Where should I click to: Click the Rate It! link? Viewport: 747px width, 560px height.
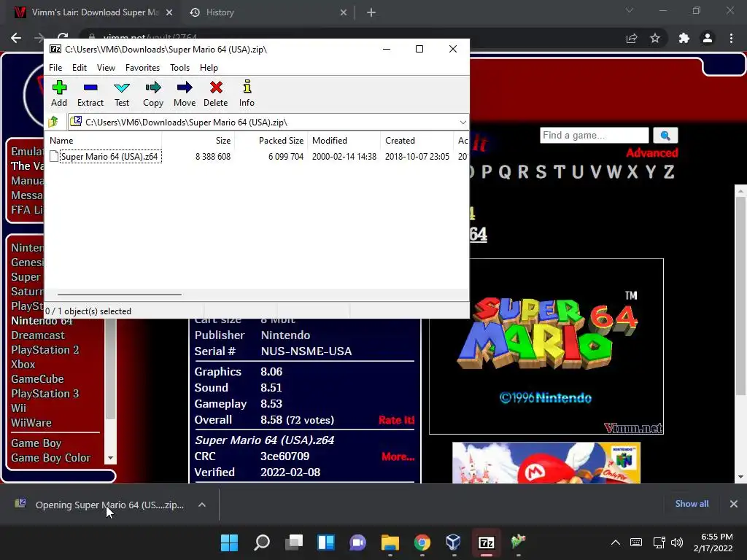point(396,420)
